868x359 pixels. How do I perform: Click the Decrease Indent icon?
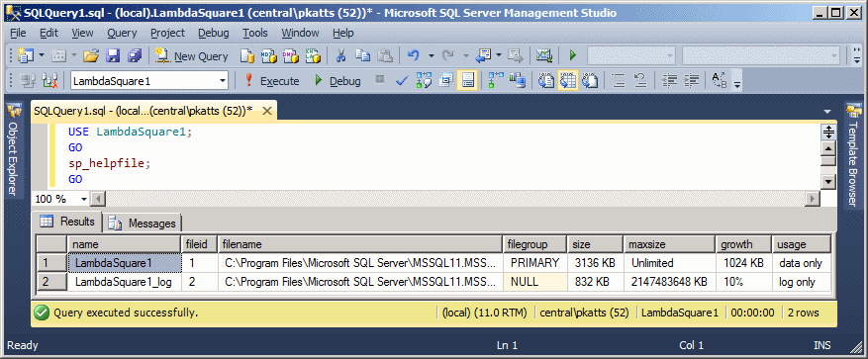pos(670,81)
